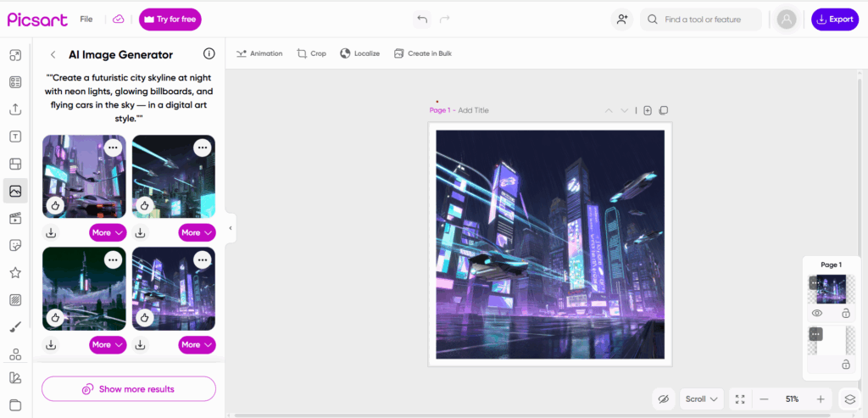This screenshot has width=868, height=418.
Task: Open the Templates panel in the left sidebar
Action: click(x=15, y=82)
